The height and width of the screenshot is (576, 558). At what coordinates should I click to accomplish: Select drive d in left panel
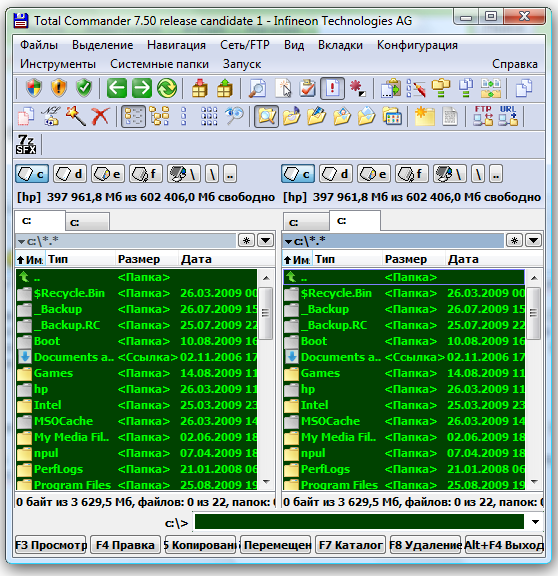pos(70,174)
